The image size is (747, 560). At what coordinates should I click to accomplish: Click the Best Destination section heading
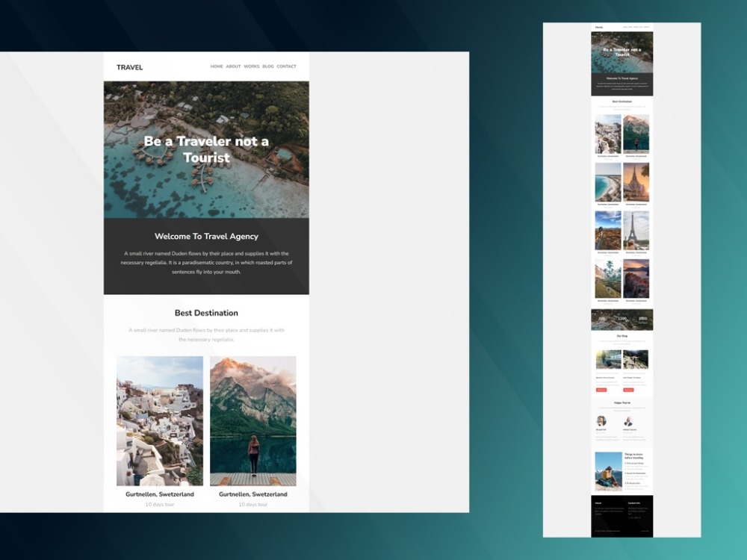click(x=205, y=313)
